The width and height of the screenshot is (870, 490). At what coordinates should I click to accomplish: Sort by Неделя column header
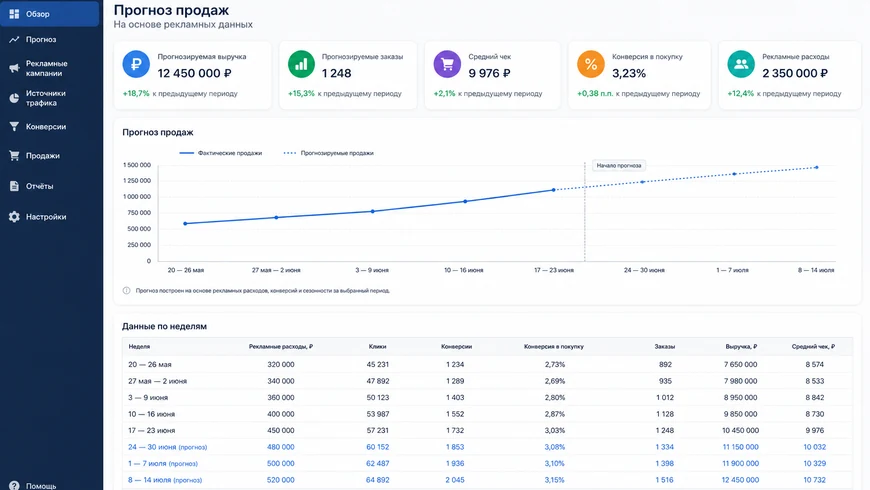[139, 346]
